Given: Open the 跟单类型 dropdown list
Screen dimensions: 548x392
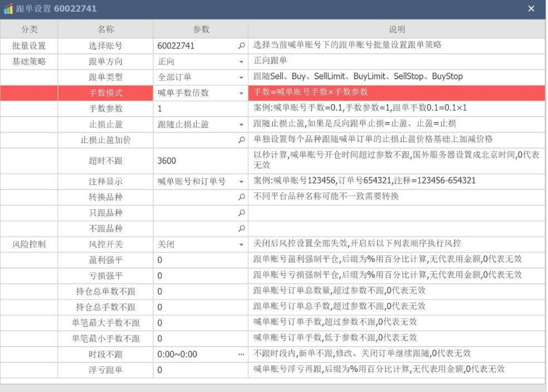Looking at the screenshot, I should pyautogui.click(x=241, y=77).
